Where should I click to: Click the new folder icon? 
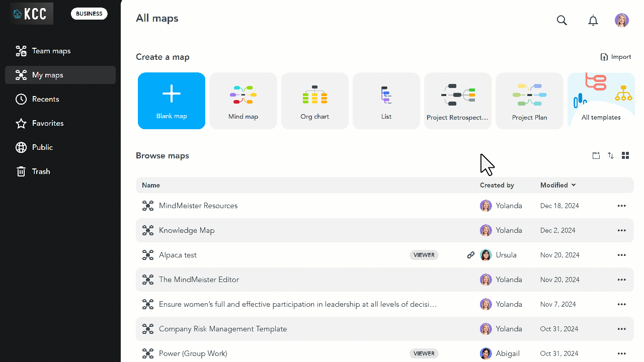(x=596, y=156)
